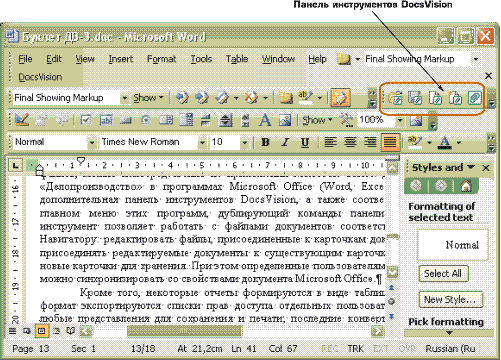Open the Style dropdown showing Normal
This screenshot has width=501, height=360.
[x=92, y=143]
